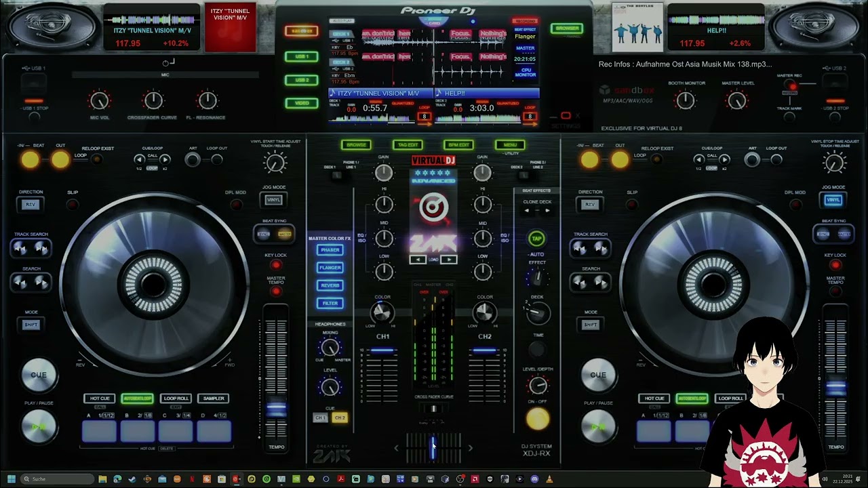This screenshot has height=488, width=868.
Task: Set left deck as beat sync MASTER
Action: 285,234
